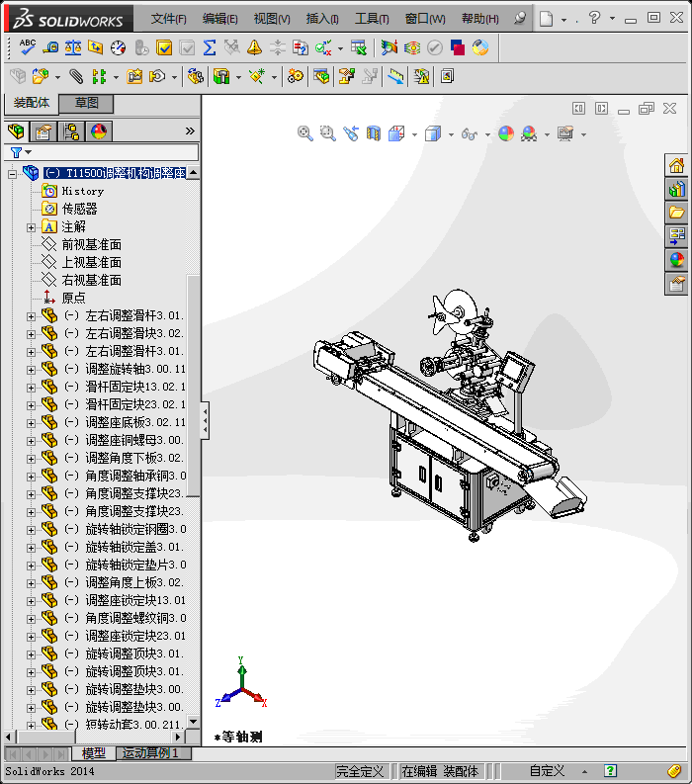Click the New Motion Study gears icon
The height and width of the screenshot is (784, 692).
295,76
